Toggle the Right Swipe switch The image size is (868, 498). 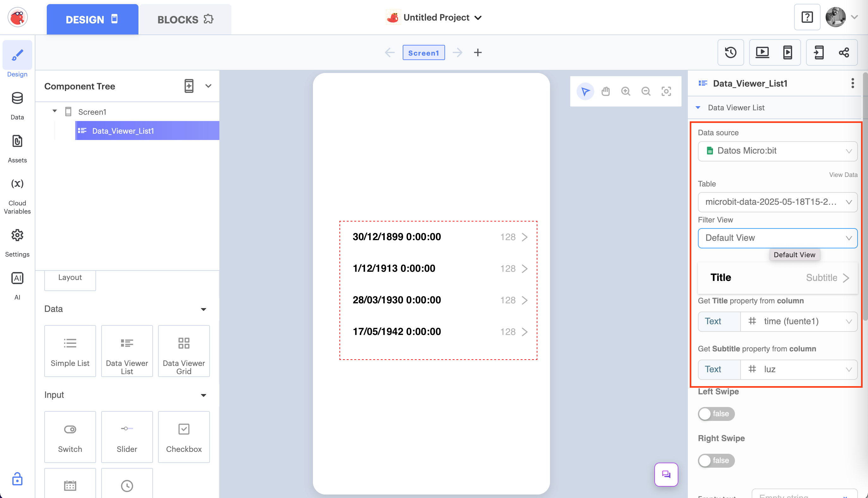pyautogui.click(x=716, y=460)
